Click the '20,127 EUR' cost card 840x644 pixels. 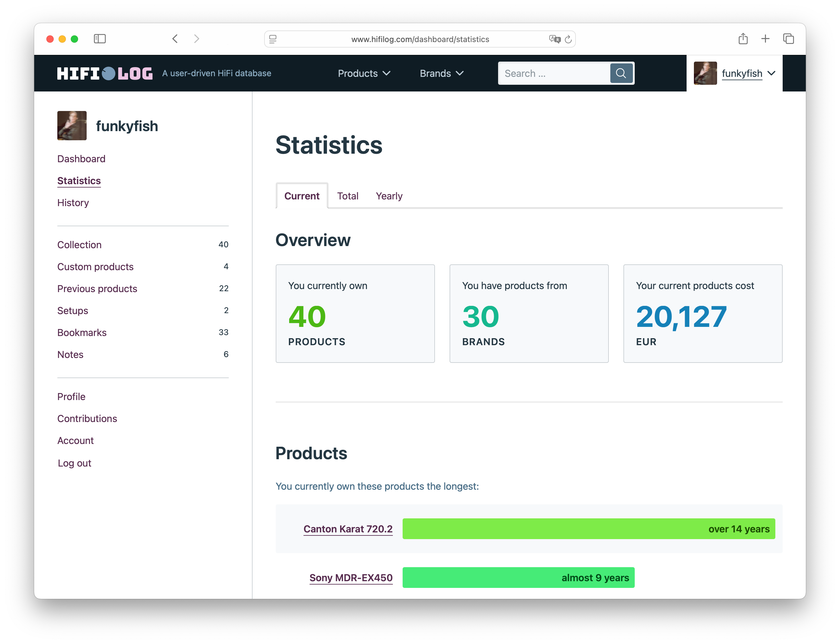[x=702, y=313]
